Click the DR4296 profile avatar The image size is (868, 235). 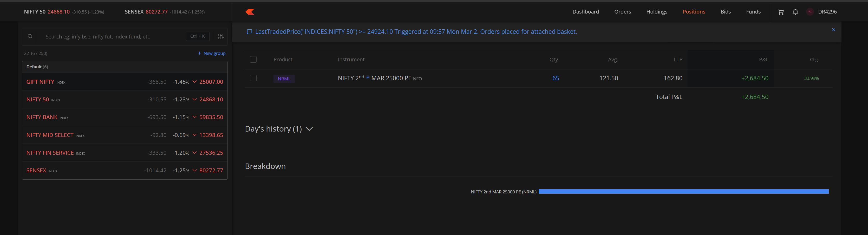pyautogui.click(x=810, y=12)
